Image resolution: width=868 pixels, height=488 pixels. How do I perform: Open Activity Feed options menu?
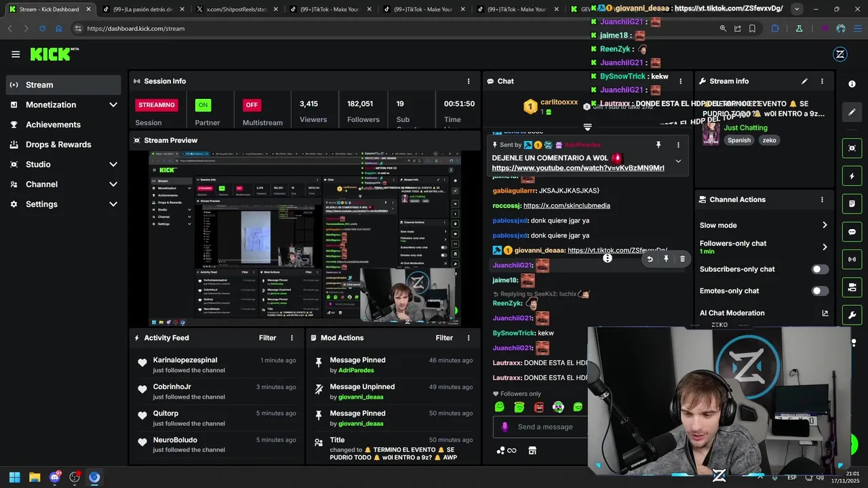point(292,338)
